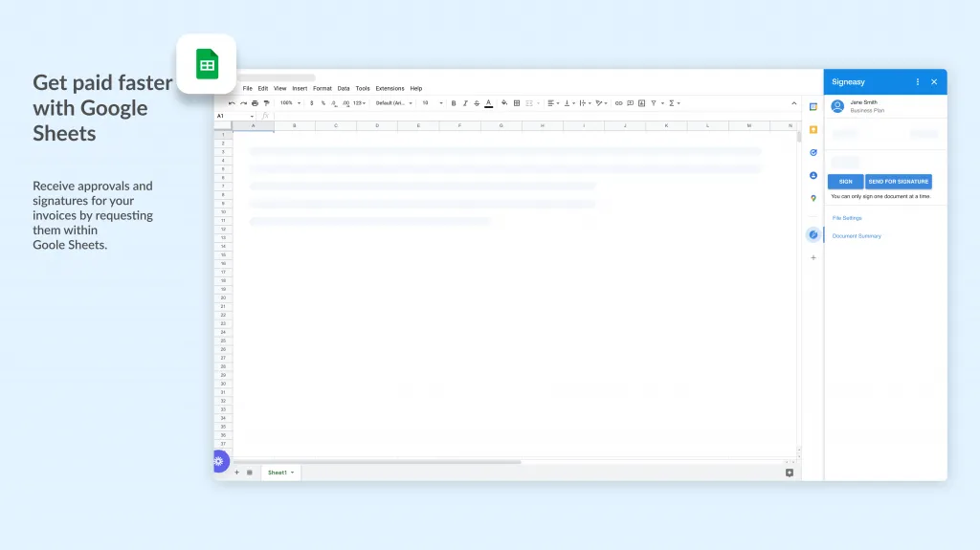Click the A1 name box
The image size is (980, 550).
pos(235,116)
